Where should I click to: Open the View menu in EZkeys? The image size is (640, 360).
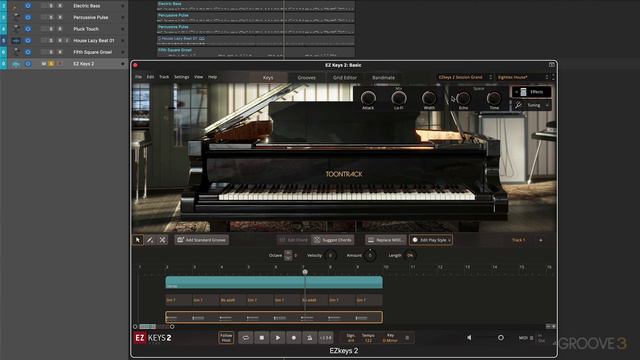tap(198, 77)
